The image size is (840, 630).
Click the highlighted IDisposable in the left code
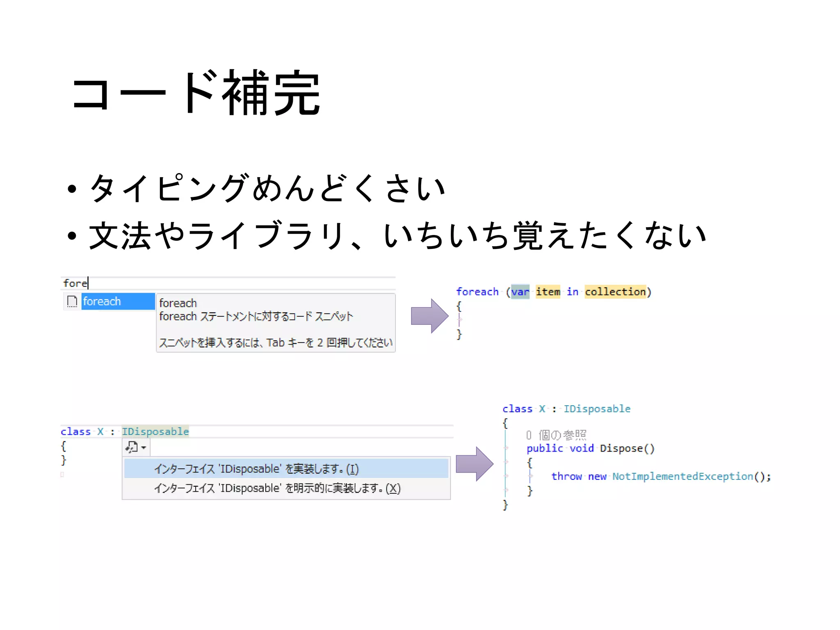[155, 431]
